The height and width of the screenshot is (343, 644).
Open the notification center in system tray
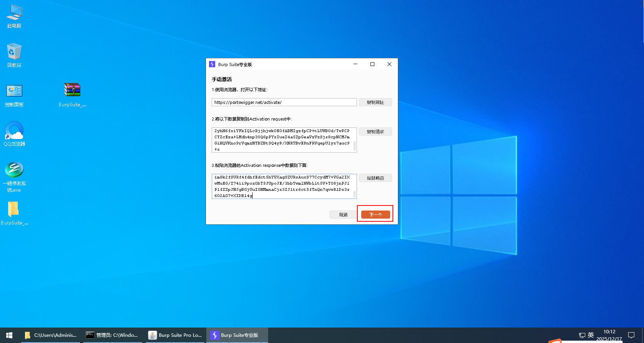pos(631,335)
